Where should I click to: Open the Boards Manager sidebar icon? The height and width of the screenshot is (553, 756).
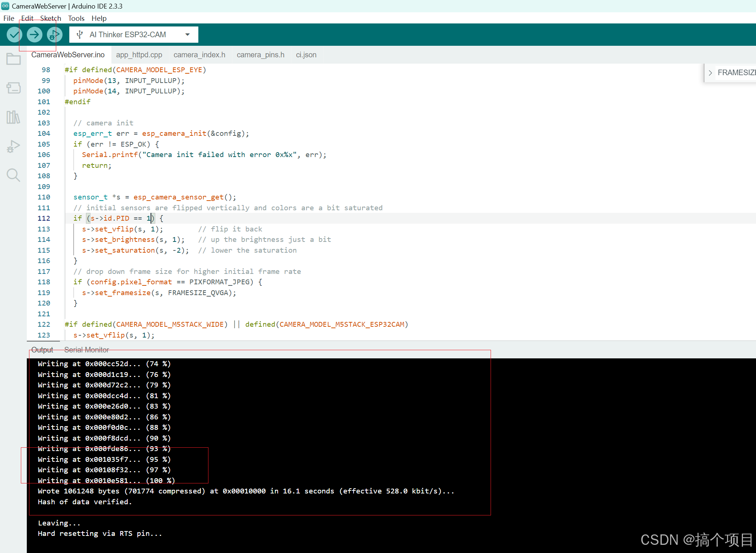tap(13, 88)
